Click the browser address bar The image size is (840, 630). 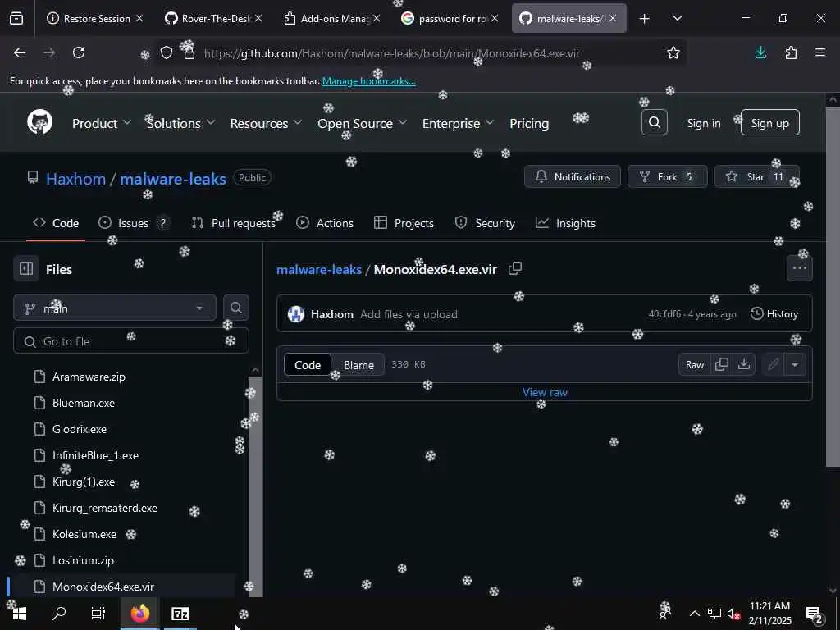pyautogui.click(x=423, y=53)
